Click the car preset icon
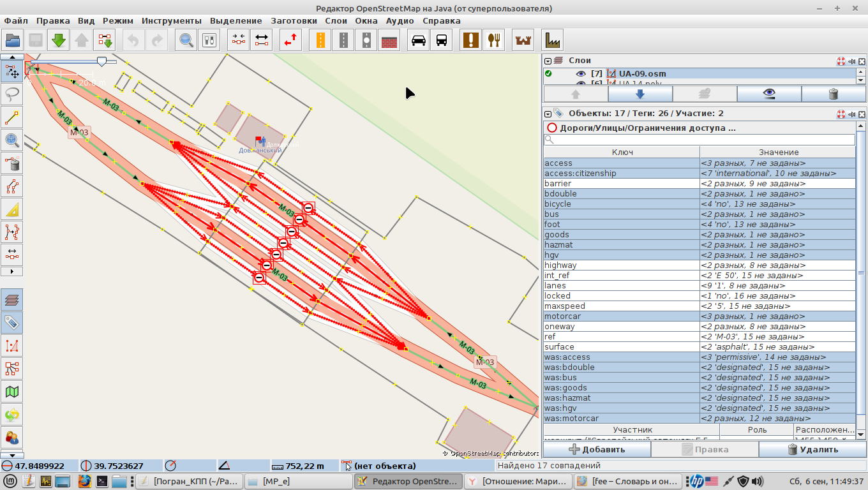This screenshot has height=490, width=868. coord(419,40)
